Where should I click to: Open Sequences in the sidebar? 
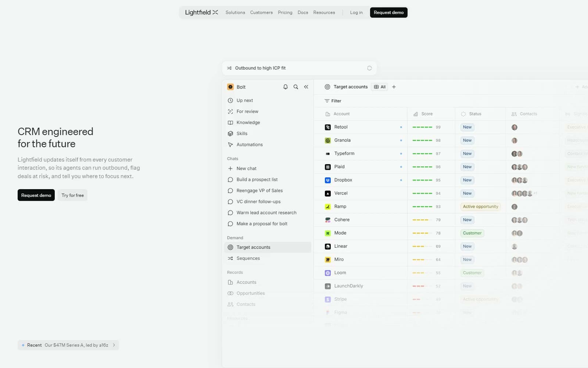(268, 258)
